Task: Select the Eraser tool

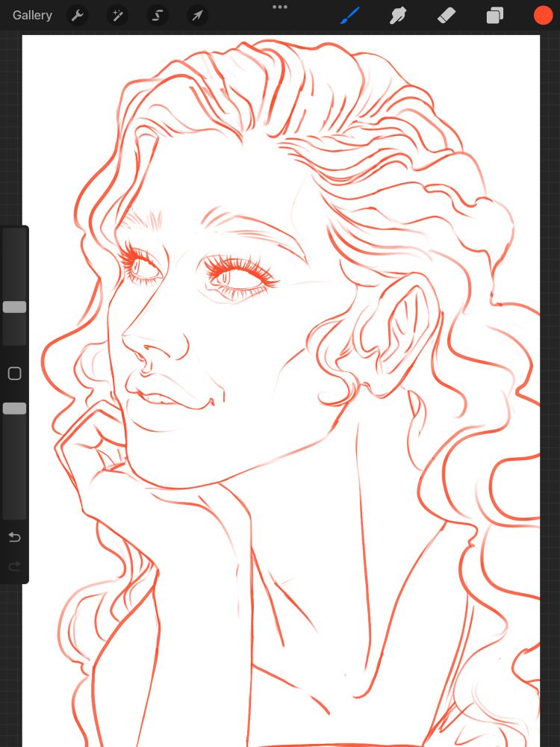Action: click(447, 16)
